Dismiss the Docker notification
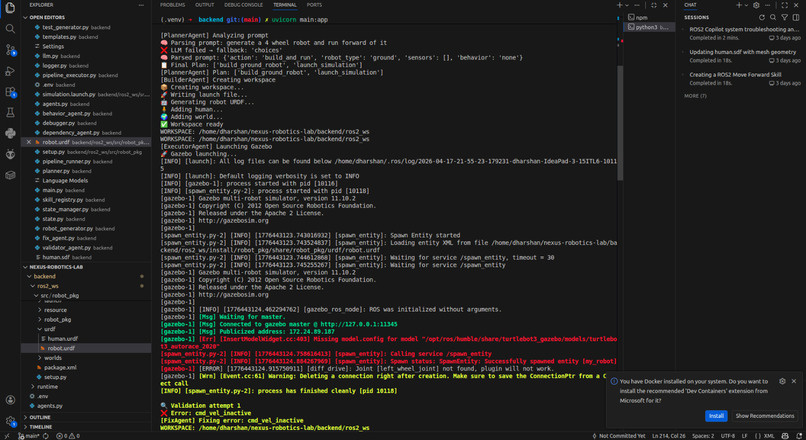The width and height of the screenshot is (806, 440). (x=794, y=381)
